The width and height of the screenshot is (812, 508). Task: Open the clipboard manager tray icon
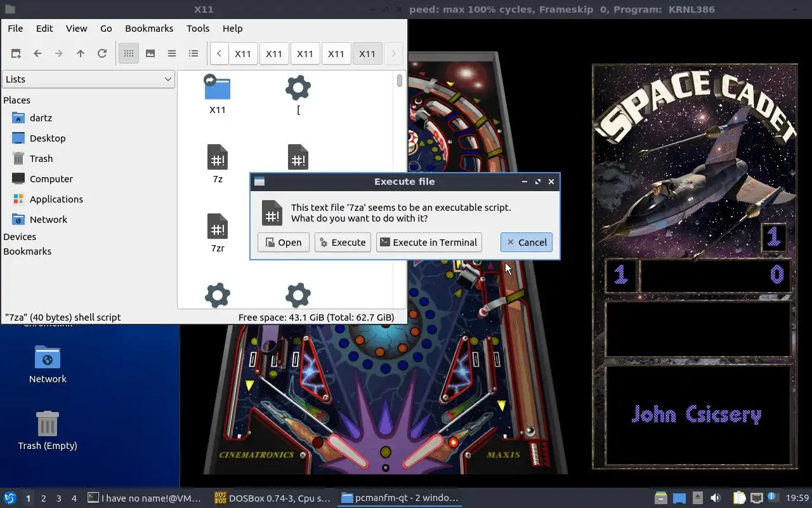(739, 498)
